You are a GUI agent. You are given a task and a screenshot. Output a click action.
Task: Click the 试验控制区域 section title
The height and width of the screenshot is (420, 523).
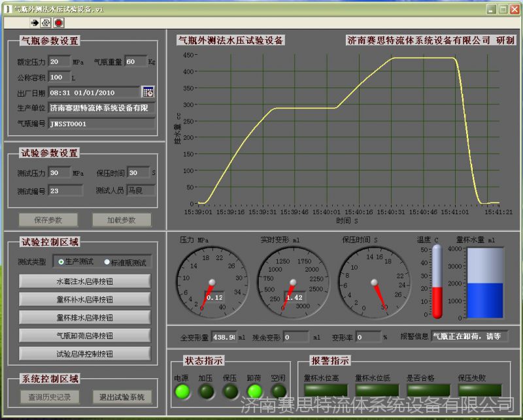point(50,242)
